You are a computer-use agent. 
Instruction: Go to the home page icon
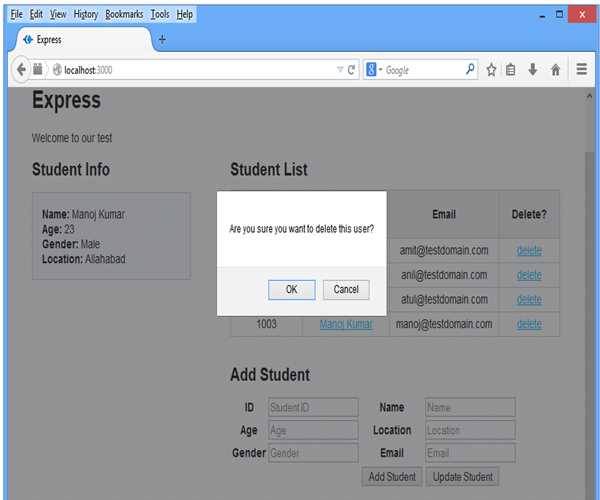(x=555, y=70)
